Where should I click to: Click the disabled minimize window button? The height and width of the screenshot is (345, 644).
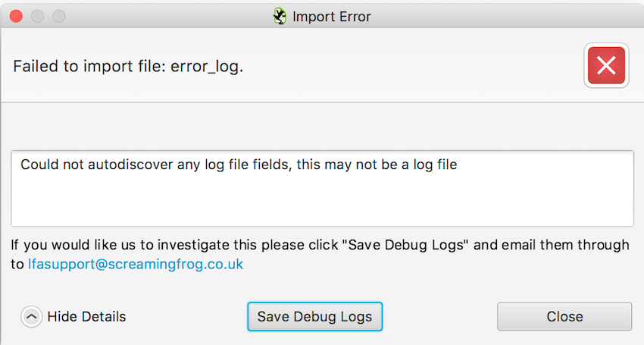(37, 16)
